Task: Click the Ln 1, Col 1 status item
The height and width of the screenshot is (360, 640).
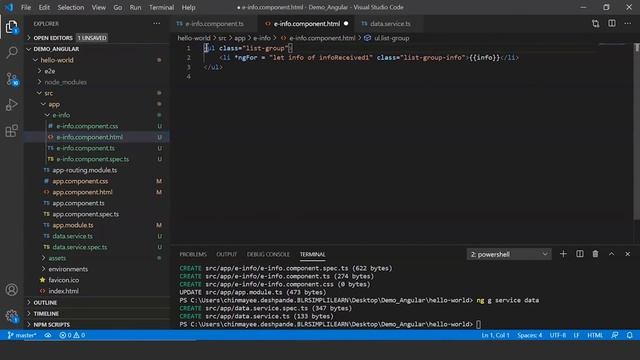Action: pyautogui.click(x=495, y=335)
